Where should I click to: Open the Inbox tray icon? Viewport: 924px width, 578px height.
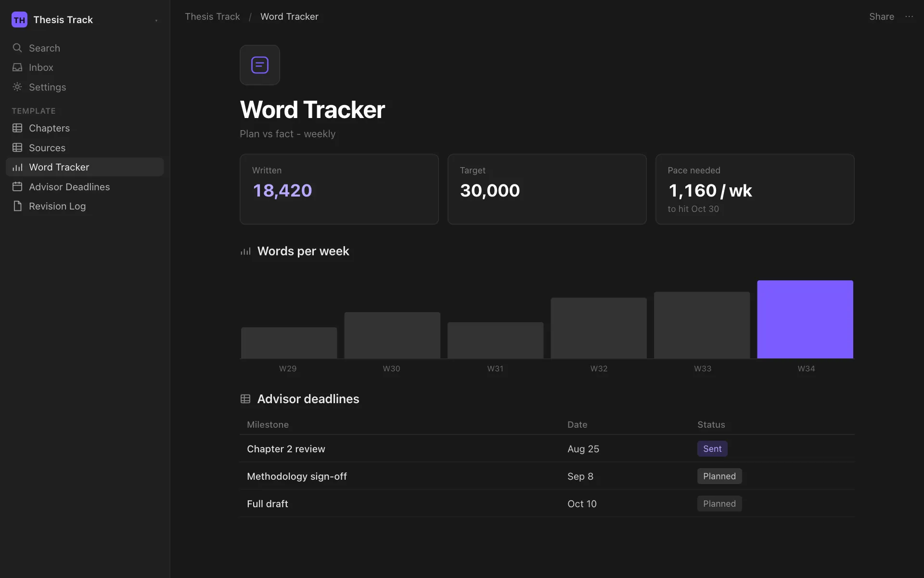(x=17, y=67)
